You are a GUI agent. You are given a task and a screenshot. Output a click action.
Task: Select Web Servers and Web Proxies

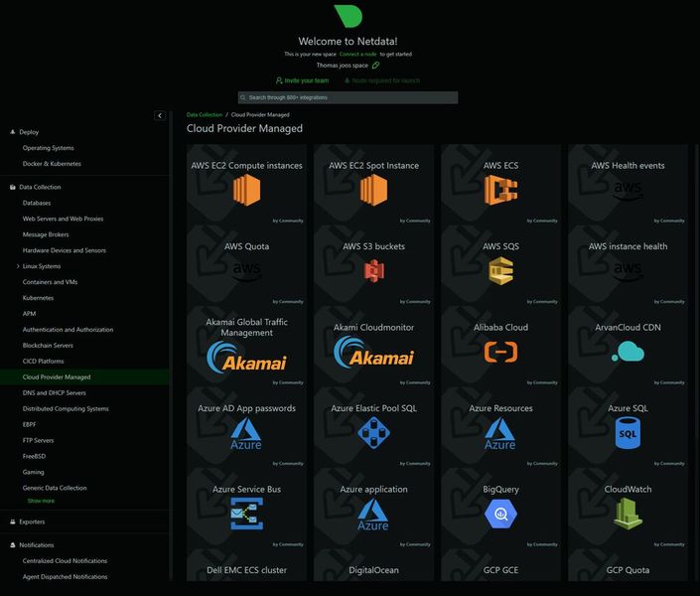click(x=63, y=219)
